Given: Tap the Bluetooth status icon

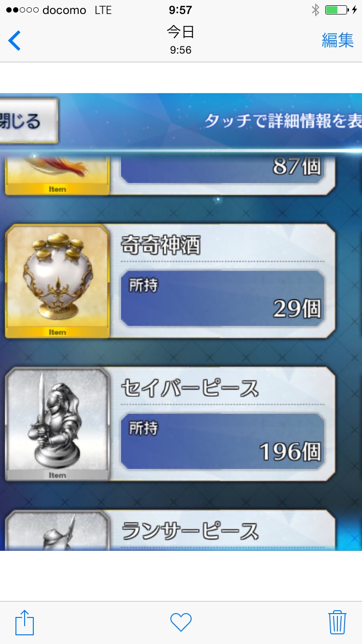Looking at the screenshot, I should point(315,10).
